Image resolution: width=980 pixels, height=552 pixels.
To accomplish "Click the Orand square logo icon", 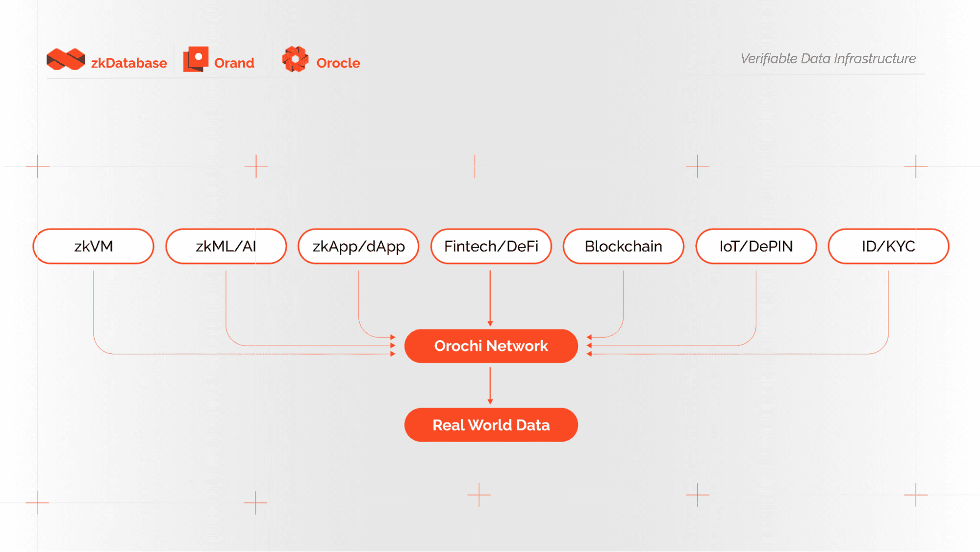I will point(196,59).
